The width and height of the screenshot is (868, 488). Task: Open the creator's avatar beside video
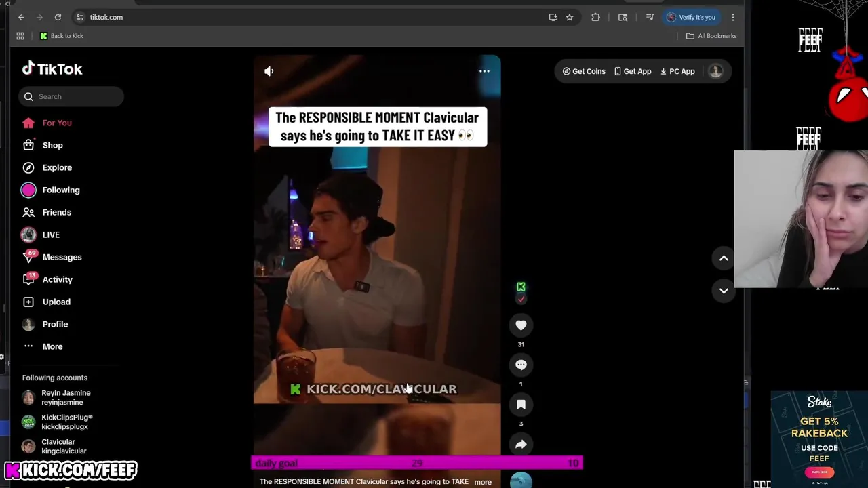pos(521,288)
